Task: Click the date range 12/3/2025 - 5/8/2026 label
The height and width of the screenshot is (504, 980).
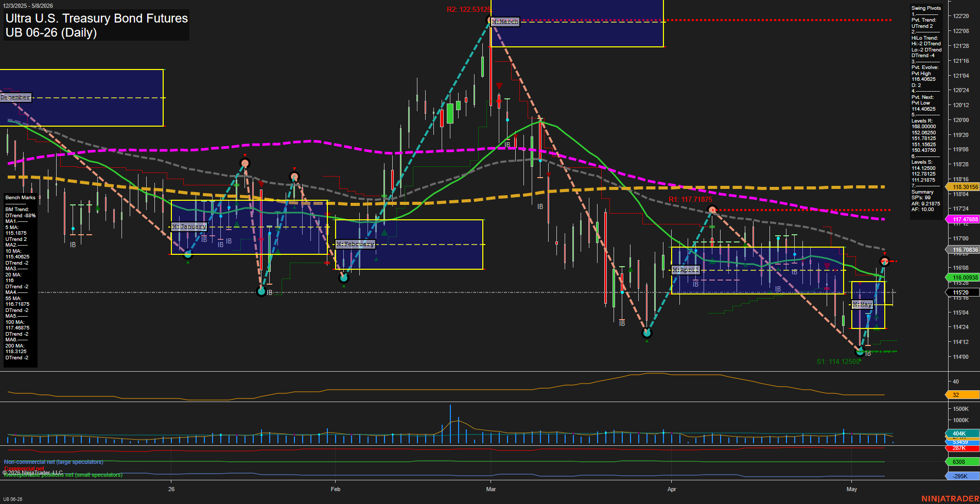Action: tap(28, 6)
